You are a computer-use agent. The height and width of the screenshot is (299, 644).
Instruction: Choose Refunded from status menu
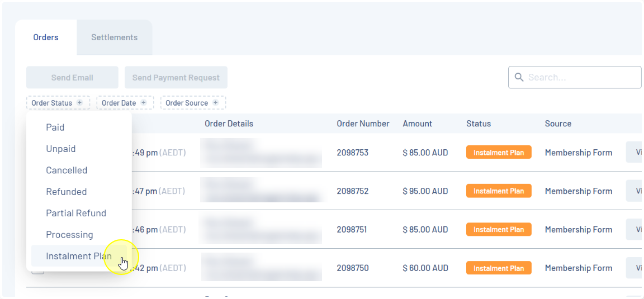[x=79, y=192]
